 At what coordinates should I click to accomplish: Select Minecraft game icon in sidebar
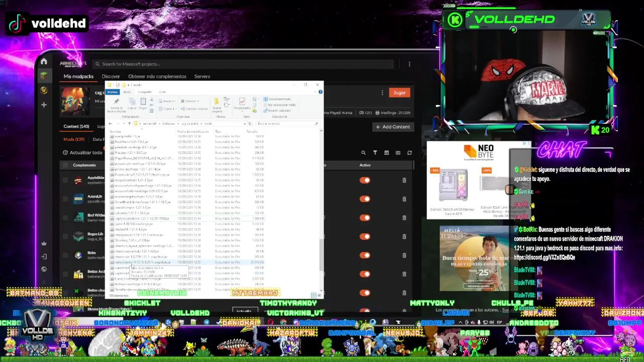[x=44, y=75]
